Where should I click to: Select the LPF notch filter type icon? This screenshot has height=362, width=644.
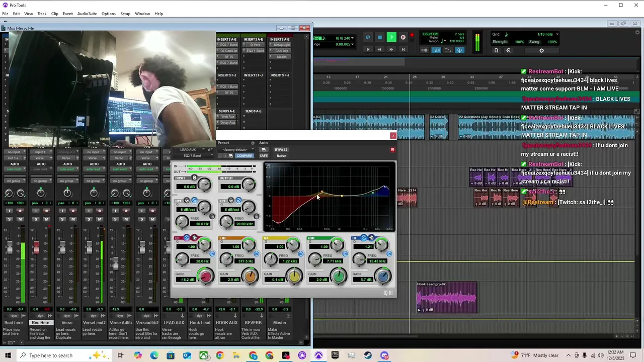click(x=231, y=201)
